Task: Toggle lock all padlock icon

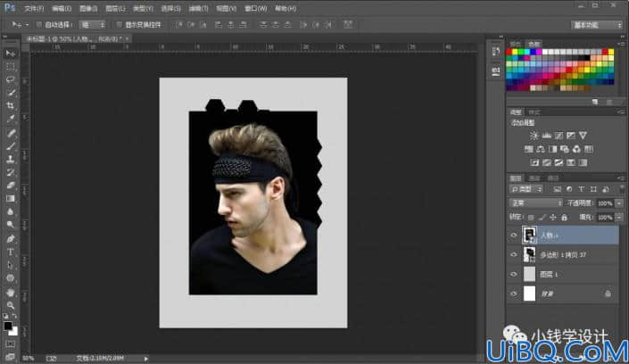Action: 565,218
